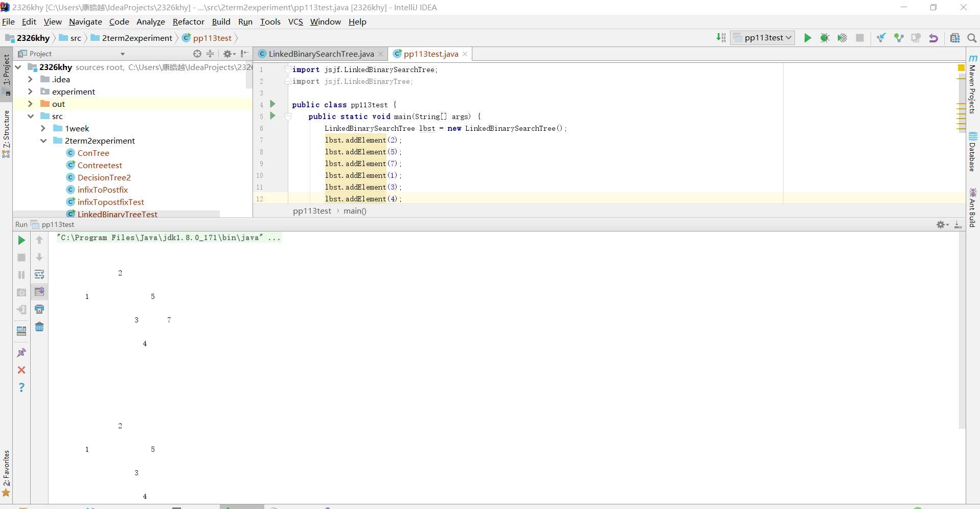The height and width of the screenshot is (509, 980).
Task: Hide the Project panel with its hide icon
Action: coord(245,54)
